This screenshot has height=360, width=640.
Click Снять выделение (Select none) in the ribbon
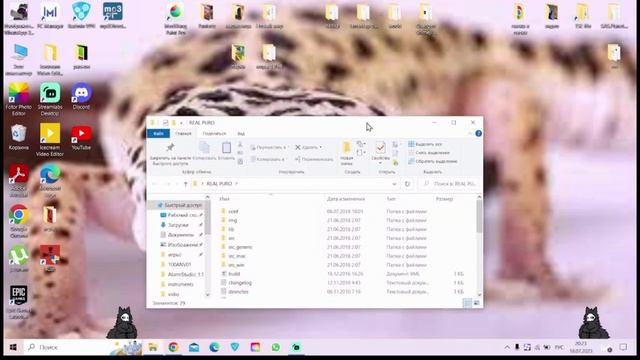point(429,153)
